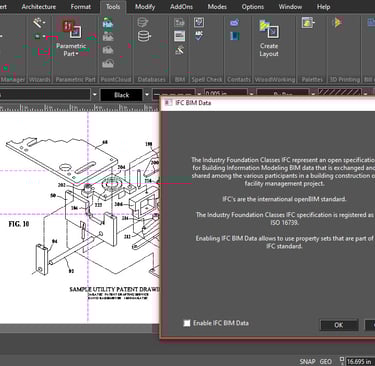
Task: Open the layer dropdown arrow left of Black
Action: [x=95, y=95]
